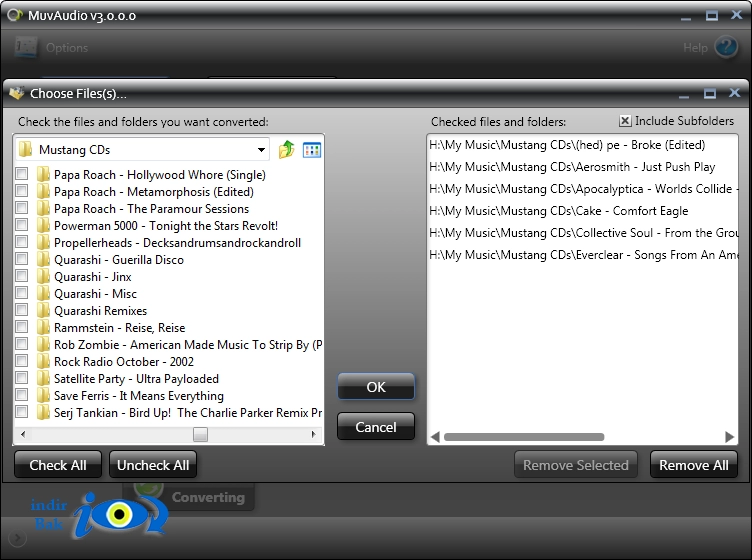Image resolution: width=752 pixels, height=560 pixels.
Task: Click Uncheck All button
Action: click(x=153, y=465)
